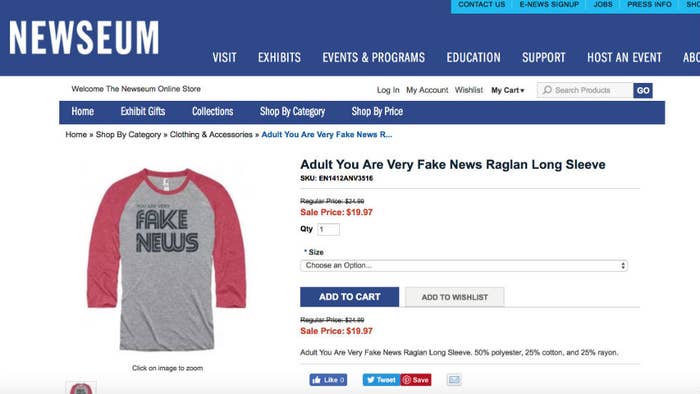
Task: Open the Shop By Category menu
Action: click(x=292, y=112)
